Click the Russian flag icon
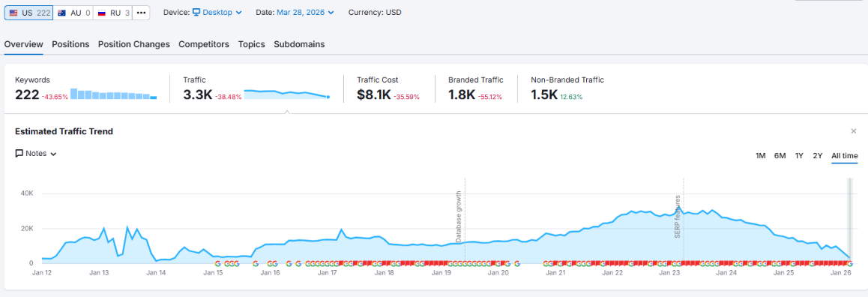The height and width of the screenshot is (297, 868). point(102,13)
